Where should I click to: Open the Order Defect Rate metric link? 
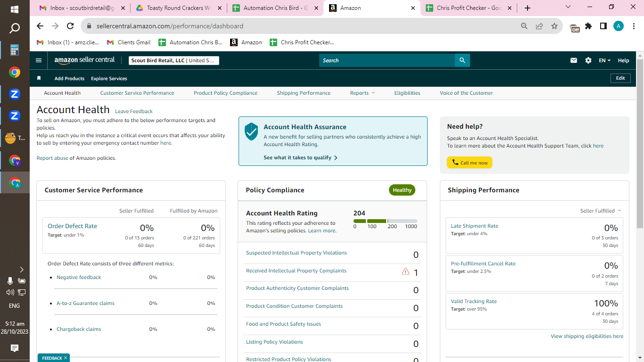click(x=72, y=226)
